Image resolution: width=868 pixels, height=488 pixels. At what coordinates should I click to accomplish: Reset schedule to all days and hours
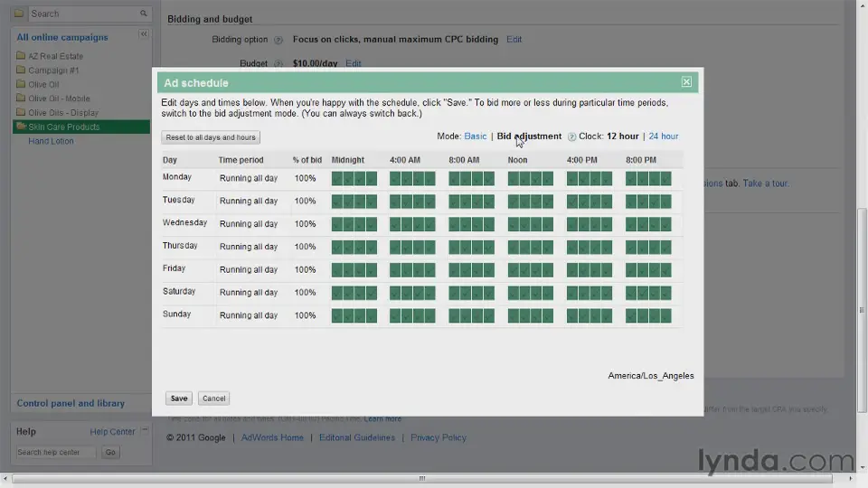[211, 137]
